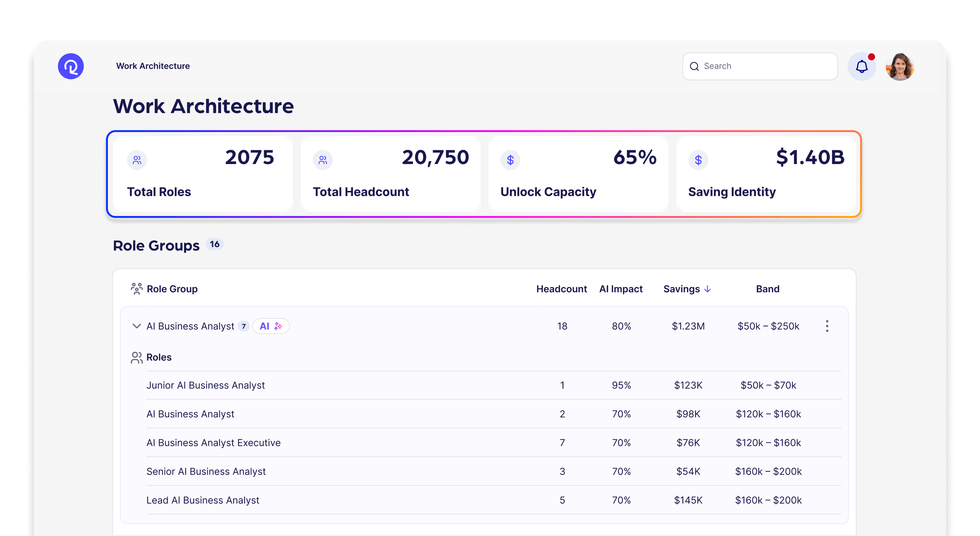Click the search magnifier icon
This screenshot has width=980, height=536.
point(695,66)
